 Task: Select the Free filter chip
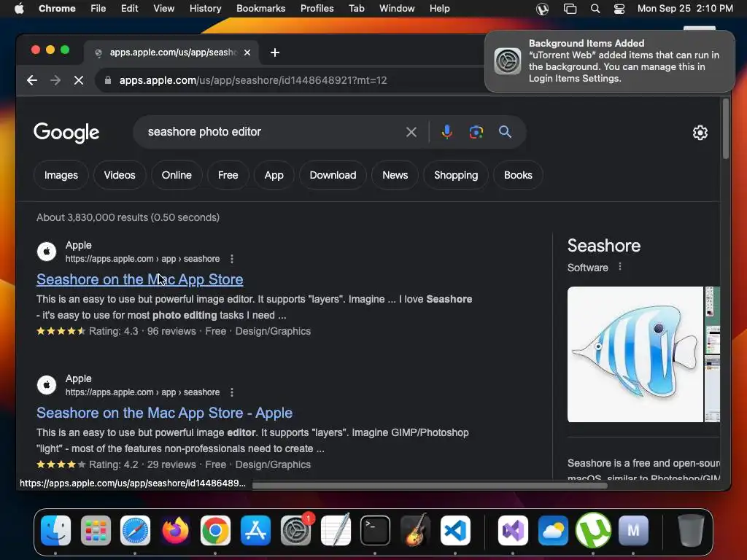coord(228,175)
